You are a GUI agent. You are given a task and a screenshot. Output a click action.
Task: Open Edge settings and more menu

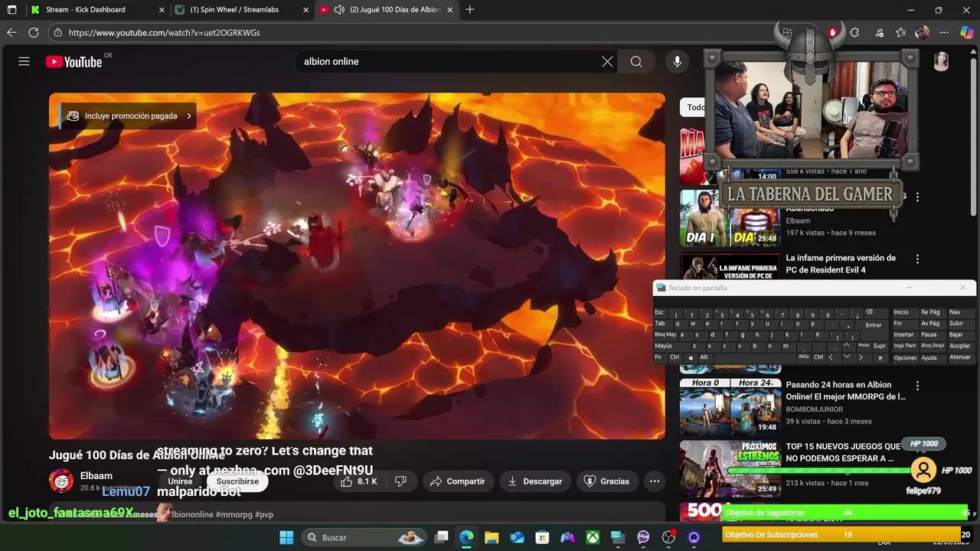click(x=945, y=32)
